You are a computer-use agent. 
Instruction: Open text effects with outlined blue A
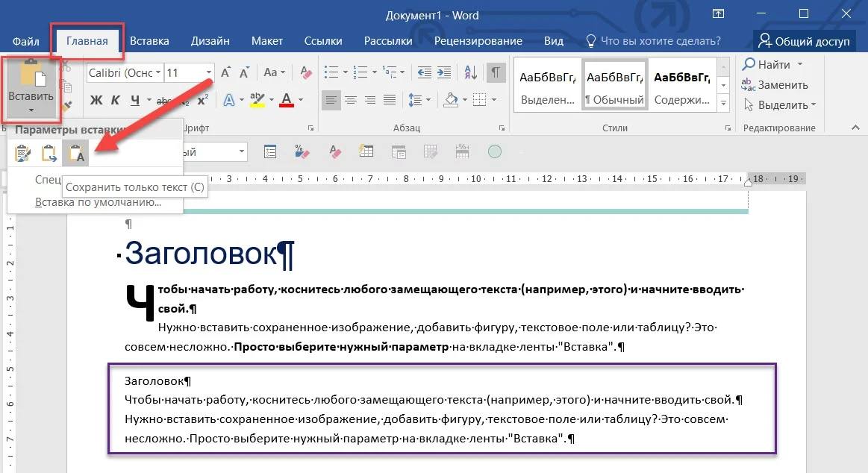pyautogui.click(x=228, y=100)
